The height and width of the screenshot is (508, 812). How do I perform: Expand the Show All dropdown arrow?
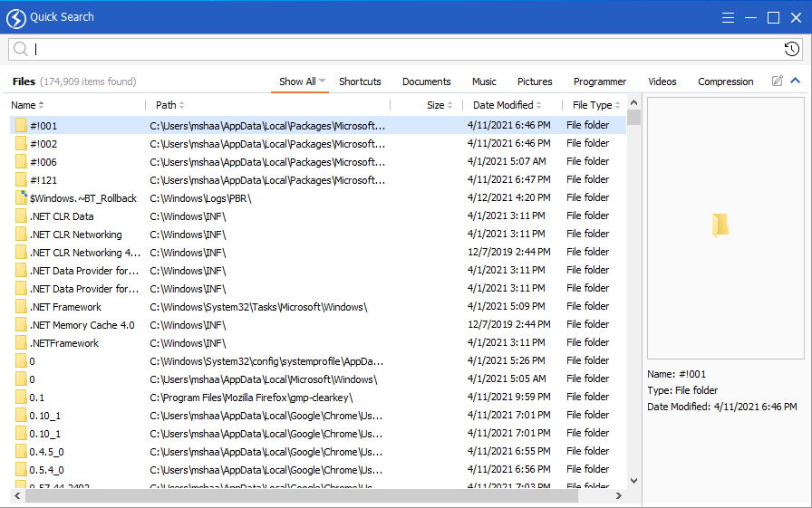pos(323,81)
